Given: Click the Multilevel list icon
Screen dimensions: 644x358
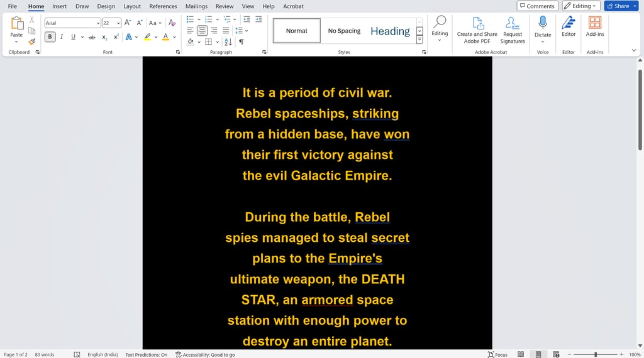Looking at the screenshot, I should click(226, 19).
